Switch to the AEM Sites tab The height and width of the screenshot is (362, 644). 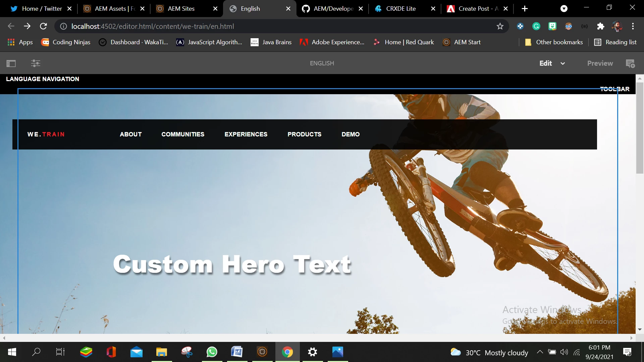[181, 9]
